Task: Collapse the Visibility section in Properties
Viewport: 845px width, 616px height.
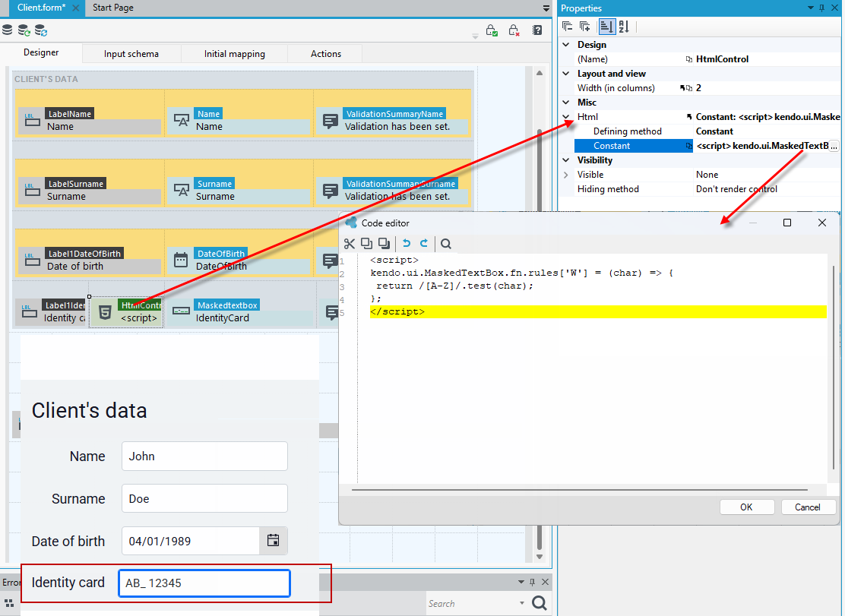Action: 566,160
